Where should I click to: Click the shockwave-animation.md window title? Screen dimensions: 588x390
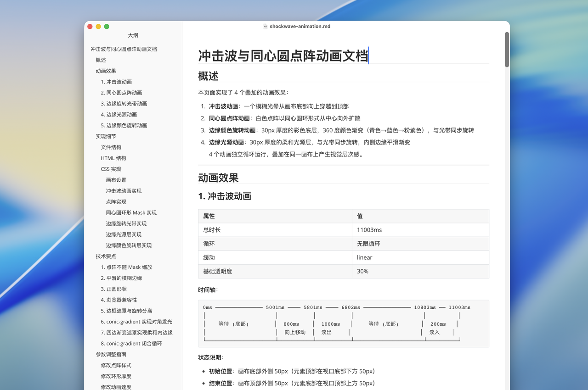coord(300,27)
